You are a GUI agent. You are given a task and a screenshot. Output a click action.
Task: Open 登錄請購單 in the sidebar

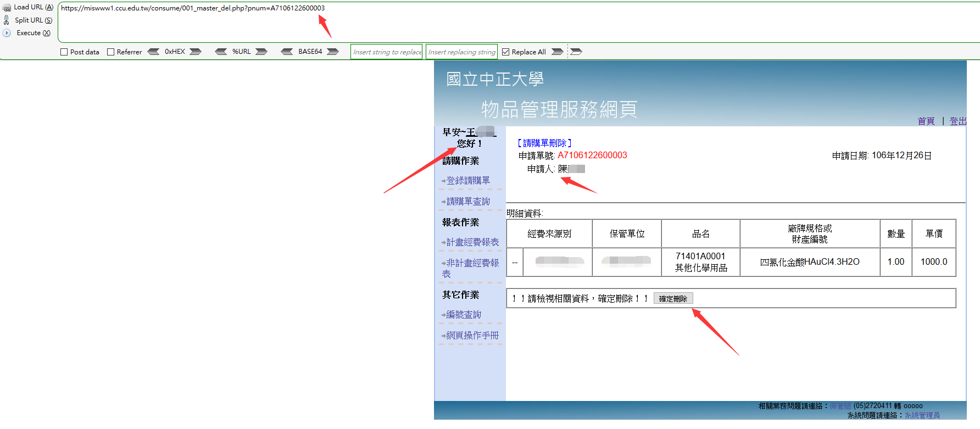(x=468, y=181)
